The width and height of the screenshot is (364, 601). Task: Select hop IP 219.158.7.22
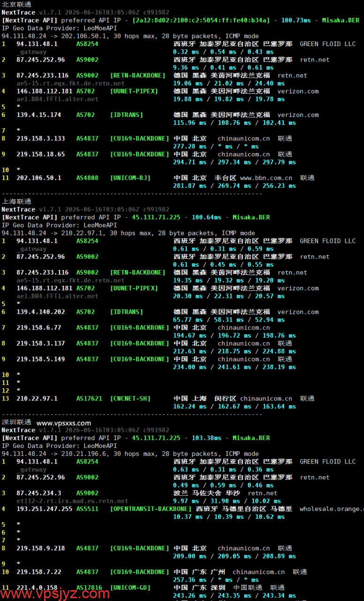pyautogui.click(x=39, y=572)
